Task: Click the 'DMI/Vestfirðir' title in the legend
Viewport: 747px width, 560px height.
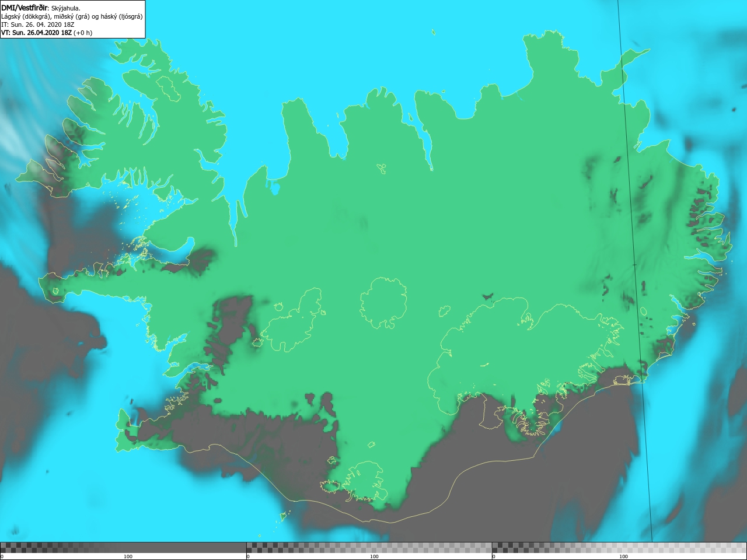Action: [x=25, y=8]
